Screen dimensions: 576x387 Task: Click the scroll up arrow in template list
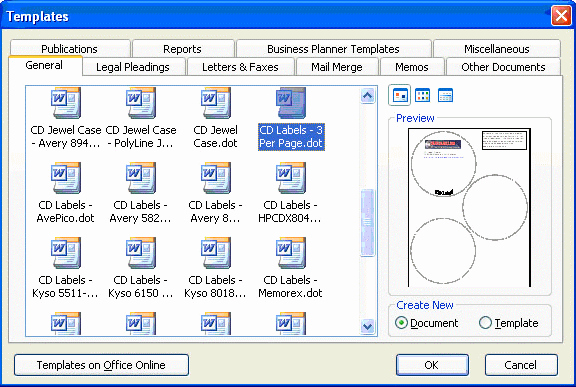[x=367, y=96]
